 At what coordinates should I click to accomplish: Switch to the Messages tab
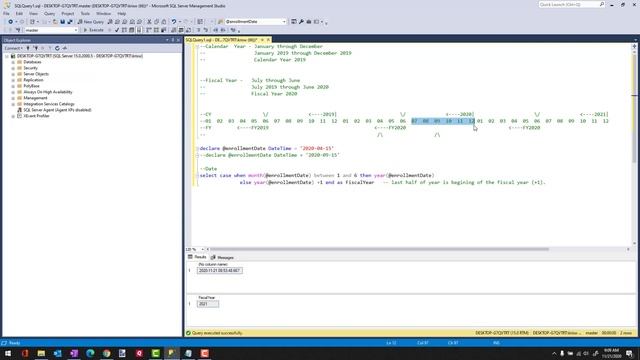[222, 258]
